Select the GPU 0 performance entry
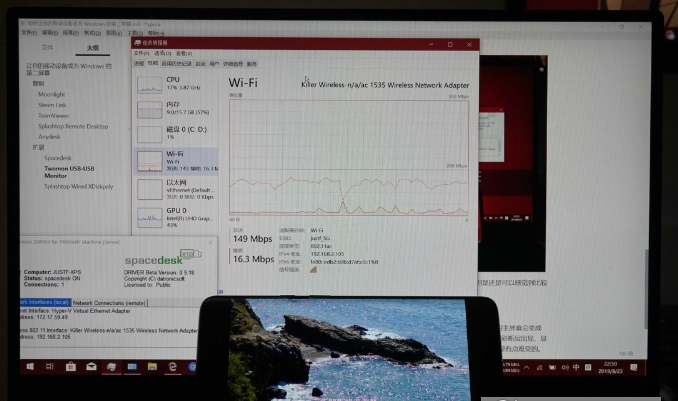678x401 pixels. [x=176, y=217]
